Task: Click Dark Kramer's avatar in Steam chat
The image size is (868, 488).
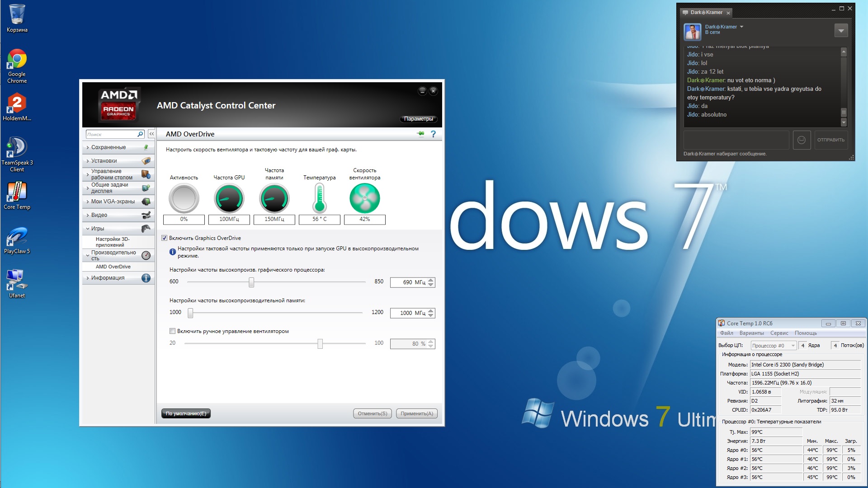Action: [x=692, y=31]
